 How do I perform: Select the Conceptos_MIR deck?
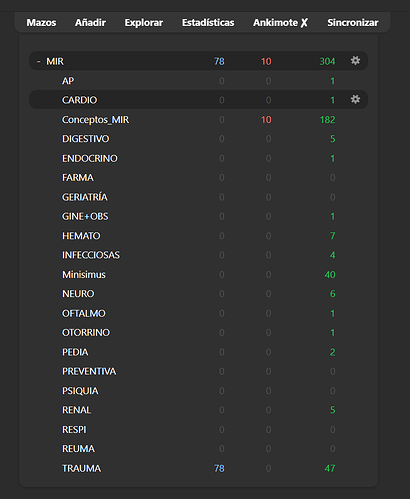point(95,120)
